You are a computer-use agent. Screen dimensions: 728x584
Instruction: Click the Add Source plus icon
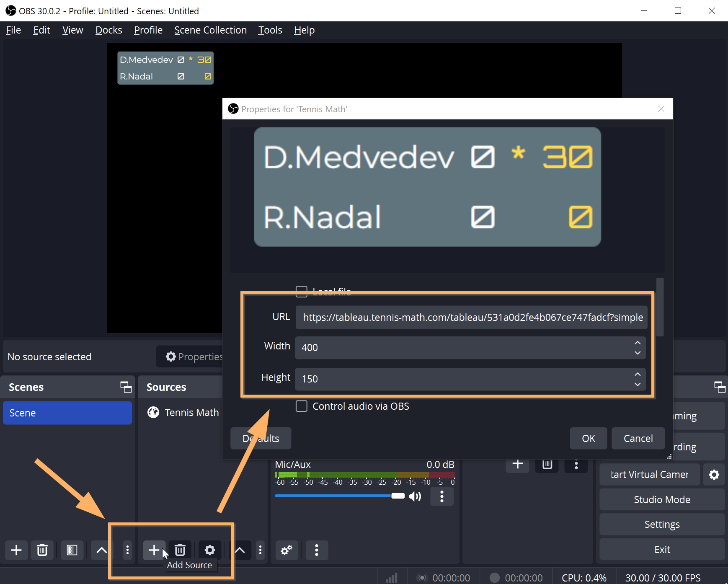click(154, 550)
